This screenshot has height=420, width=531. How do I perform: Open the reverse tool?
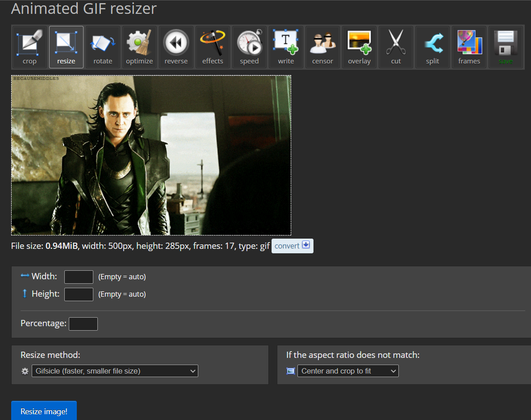[176, 47]
